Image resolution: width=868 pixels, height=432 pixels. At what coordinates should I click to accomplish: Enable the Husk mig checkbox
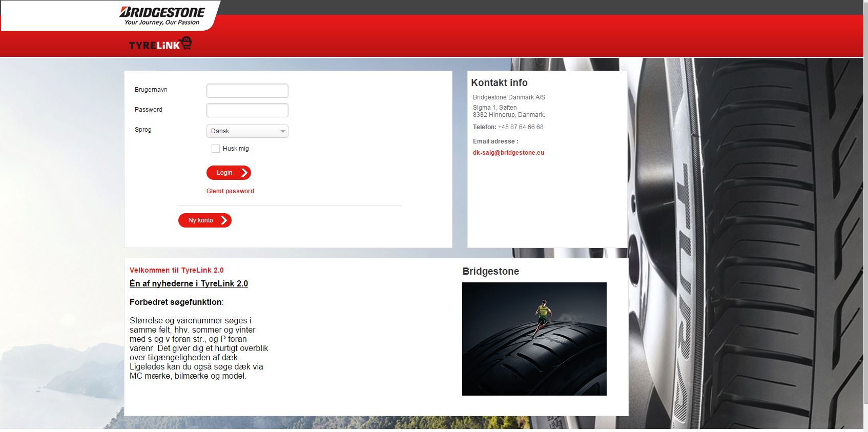(216, 149)
